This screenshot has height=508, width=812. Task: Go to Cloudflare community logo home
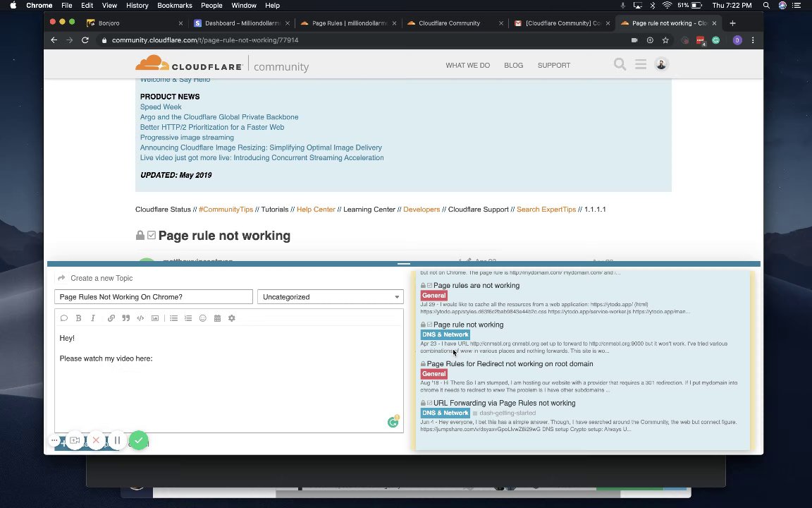coord(222,64)
